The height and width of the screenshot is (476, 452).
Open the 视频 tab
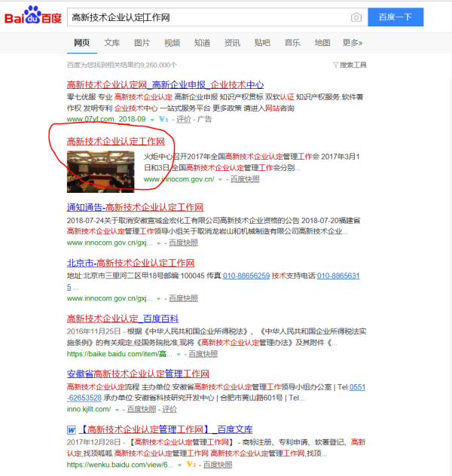pos(172,43)
